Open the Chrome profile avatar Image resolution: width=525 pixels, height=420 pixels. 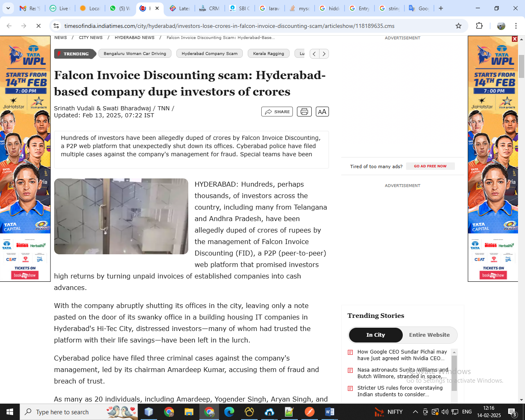tap(501, 26)
